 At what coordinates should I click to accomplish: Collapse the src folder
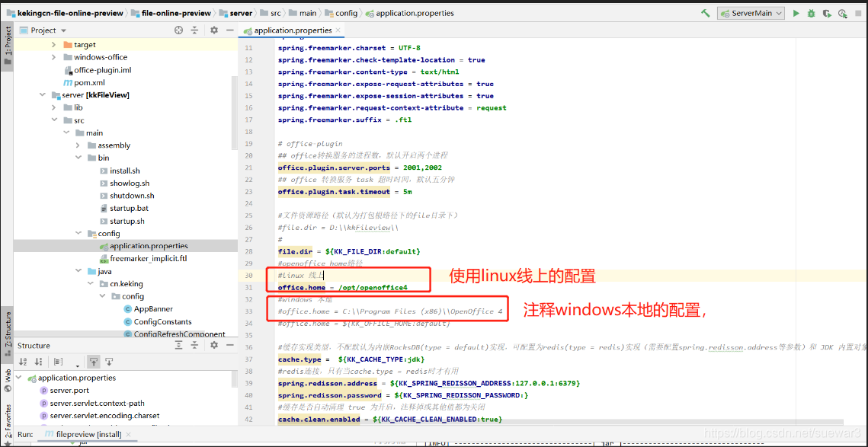(x=53, y=120)
